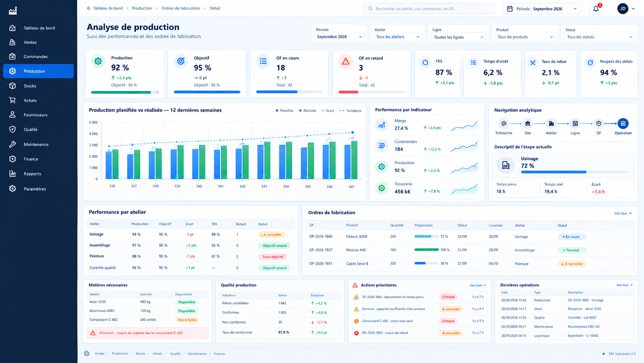Image resolution: width=644 pixels, height=363 pixels.
Task: Click the OF-2026-1842 progression bar
Action: pyautogui.click(x=426, y=236)
